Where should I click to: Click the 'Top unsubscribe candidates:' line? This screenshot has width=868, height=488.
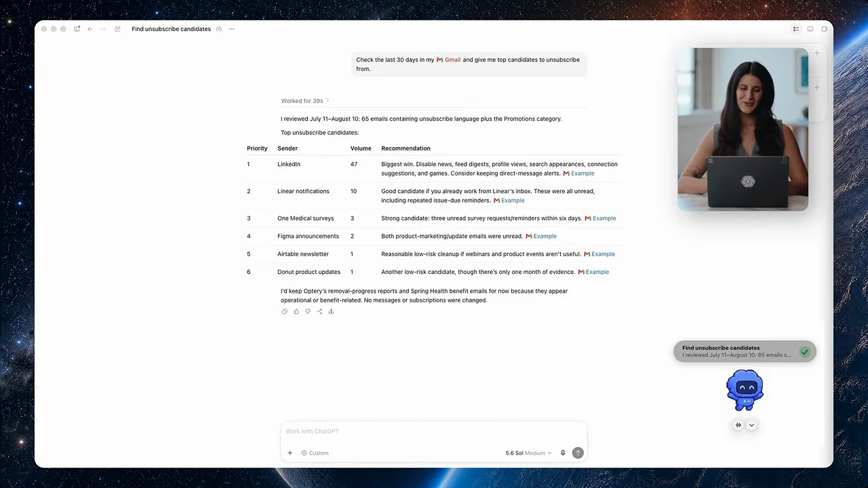coord(319,133)
